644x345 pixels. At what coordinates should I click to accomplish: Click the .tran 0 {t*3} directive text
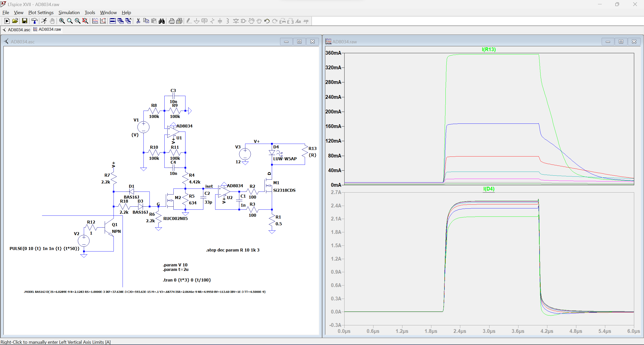coord(187,280)
